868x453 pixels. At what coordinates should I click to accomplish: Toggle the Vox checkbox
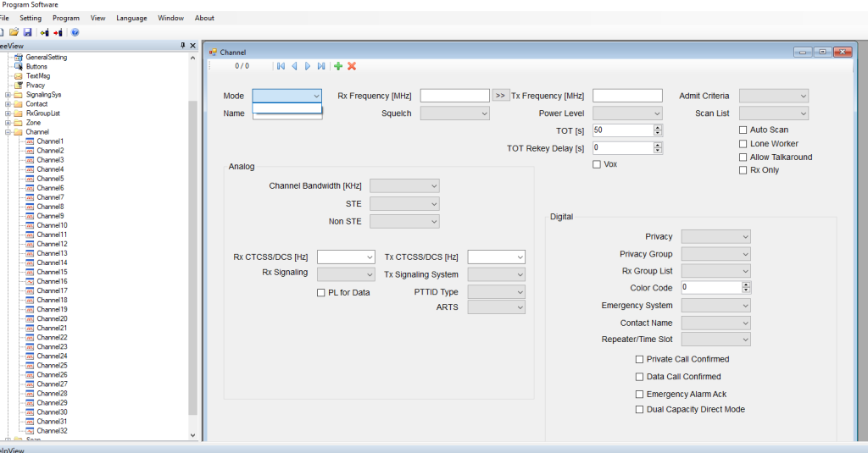[x=597, y=164]
